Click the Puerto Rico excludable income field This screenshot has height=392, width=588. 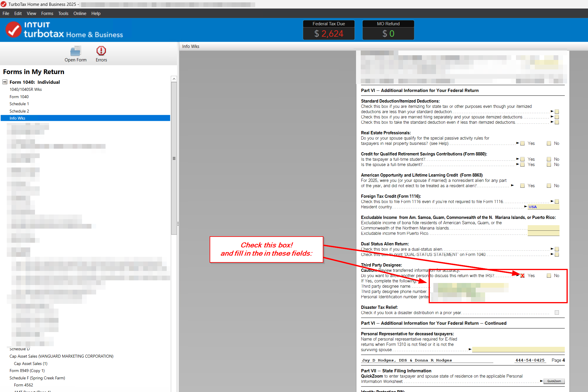[544, 233]
